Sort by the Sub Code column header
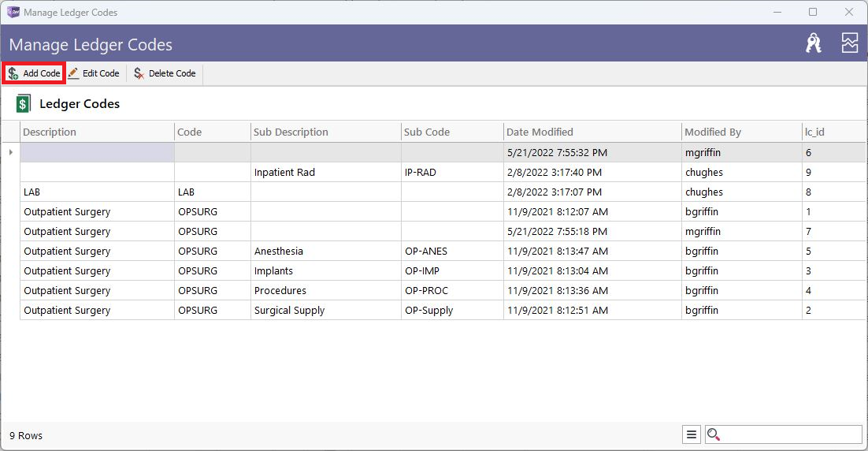This screenshot has width=868, height=451. 452,132
